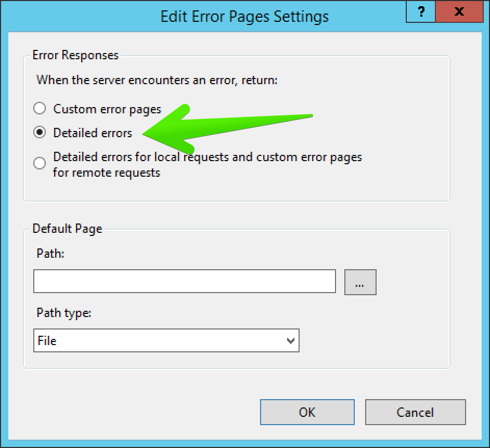
Task: Close the dialog with the X icon
Action: point(459,11)
